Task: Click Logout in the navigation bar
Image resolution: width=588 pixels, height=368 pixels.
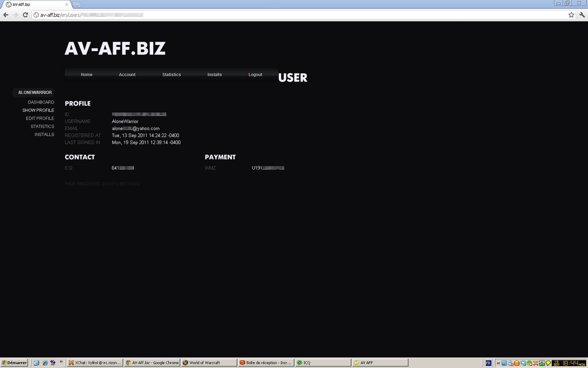Action: [255, 74]
